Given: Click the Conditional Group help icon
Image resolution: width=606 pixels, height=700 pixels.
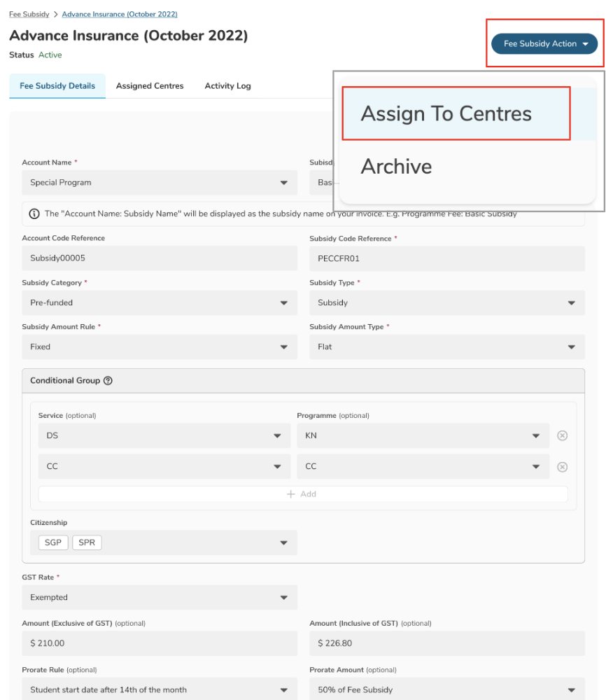Looking at the screenshot, I should pyautogui.click(x=108, y=381).
